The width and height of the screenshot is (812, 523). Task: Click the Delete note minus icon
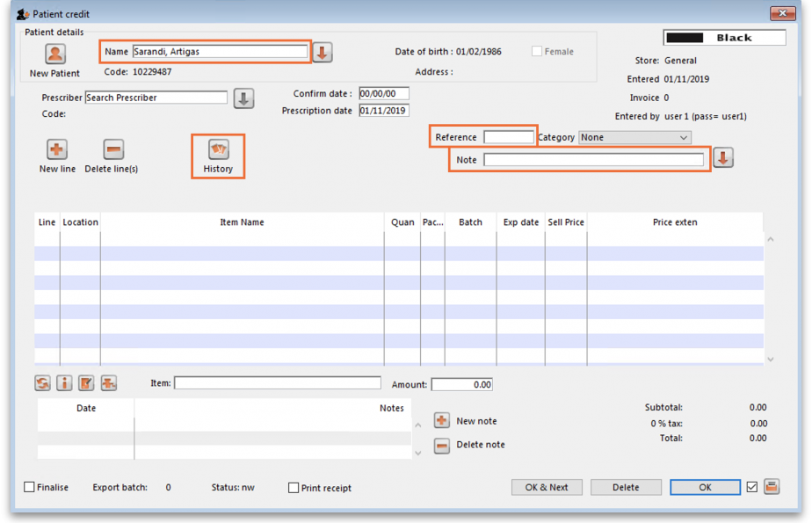click(x=442, y=446)
